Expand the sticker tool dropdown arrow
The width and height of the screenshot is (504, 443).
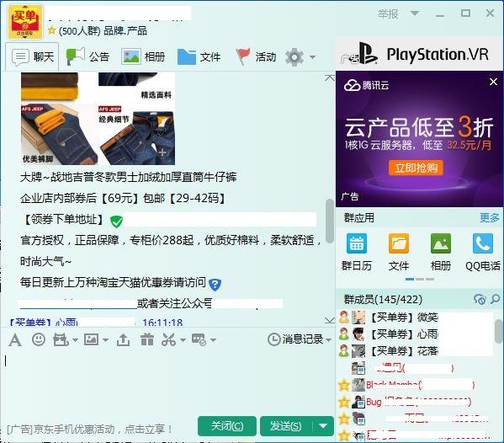pyautogui.click(x=75, y=340)
